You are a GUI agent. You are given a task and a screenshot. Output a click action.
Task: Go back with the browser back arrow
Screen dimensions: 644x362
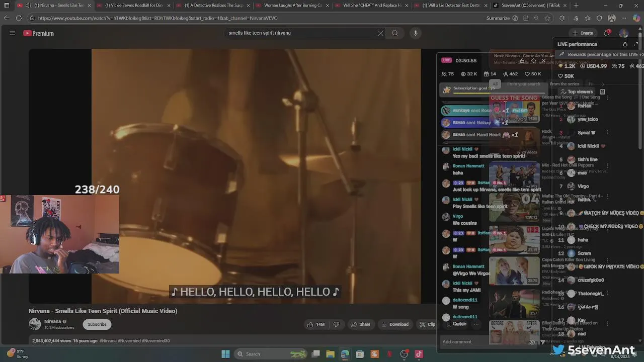click(x=7, y=18)
